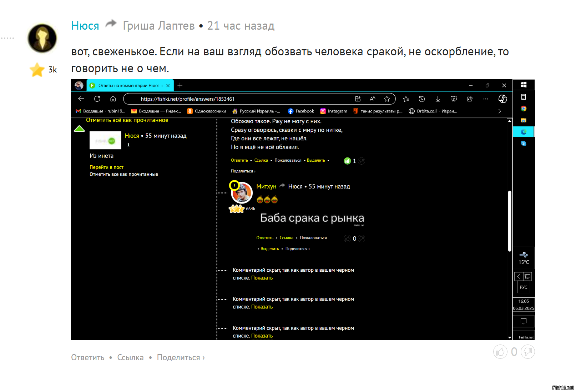Expand Поделиться › under Митхун's comment
576x392 pixels.
click(x=298, y=249)
